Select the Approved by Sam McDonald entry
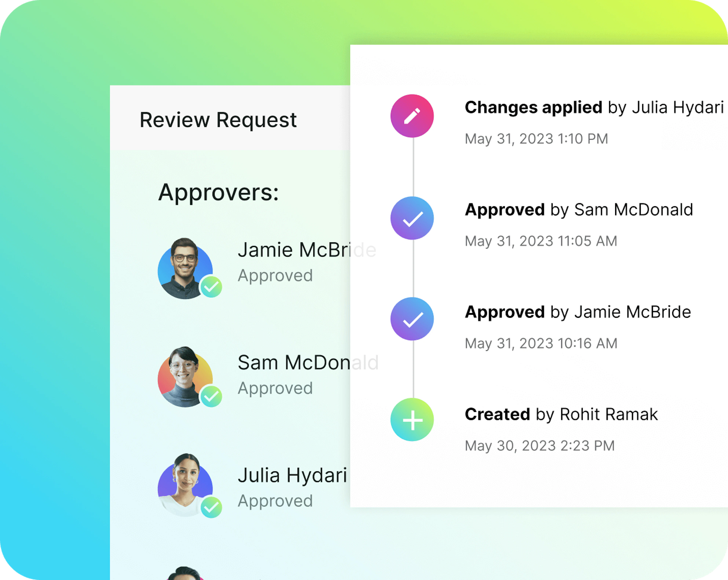 pos(579,210)
